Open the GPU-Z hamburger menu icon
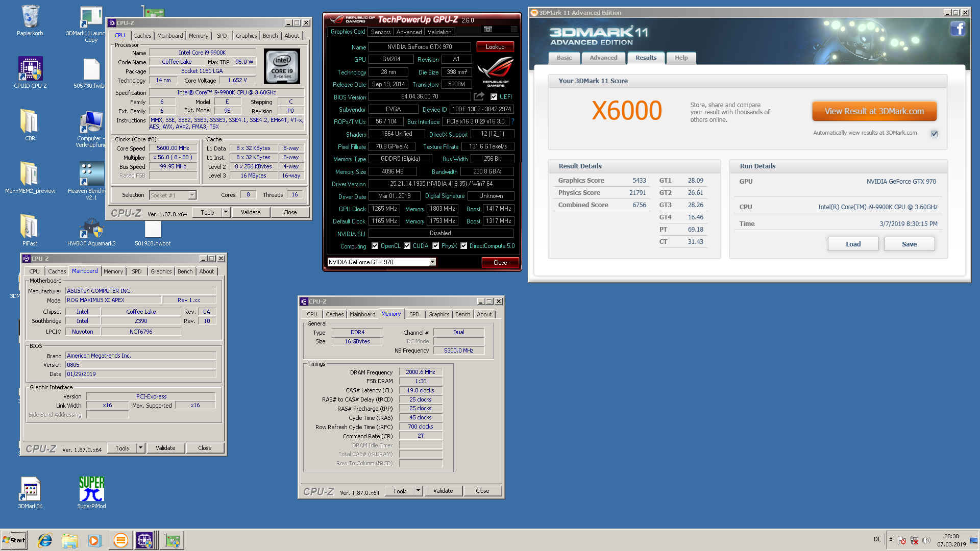This screenshot has height=551, width=980. [x=514, y=30]
